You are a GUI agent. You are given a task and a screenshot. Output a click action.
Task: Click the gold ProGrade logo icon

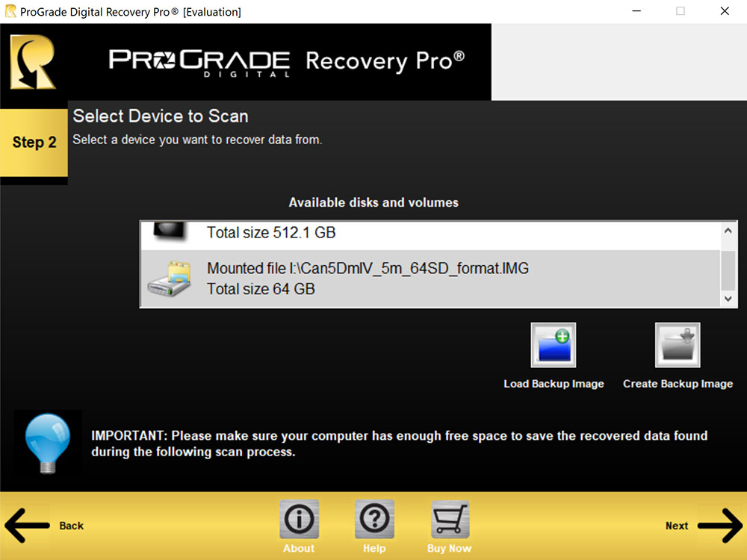coord(32,62)
